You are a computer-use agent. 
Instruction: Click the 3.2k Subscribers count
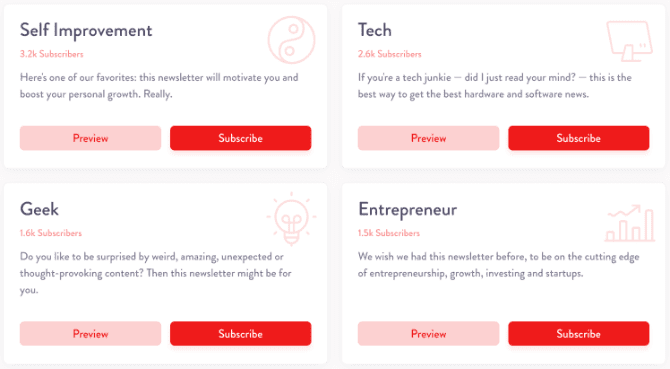51,54
